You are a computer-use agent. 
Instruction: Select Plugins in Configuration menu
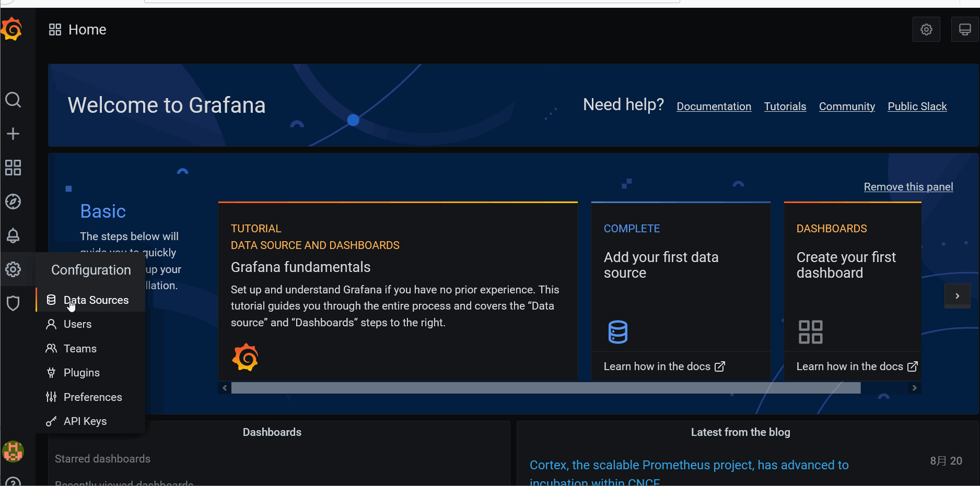[x=90, y=373]
